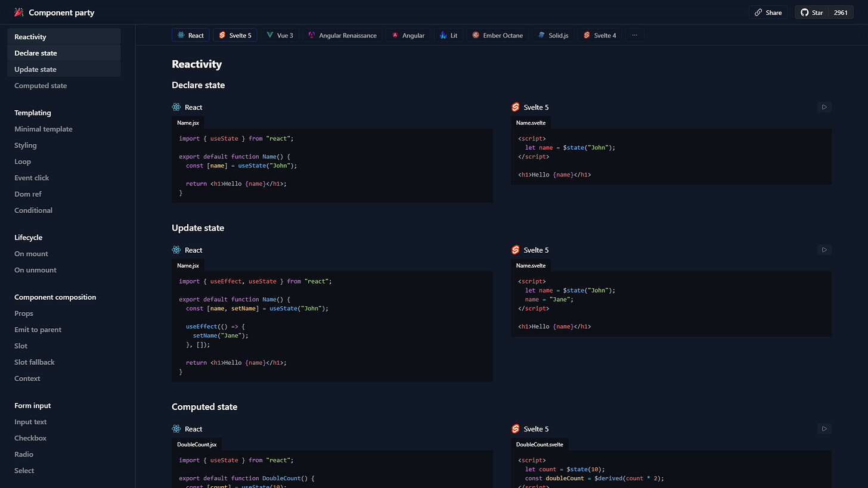The height and width of the screenshot is (488, 868).
Task: Go to On unmount in sidebar
Action: pos(64,270)
